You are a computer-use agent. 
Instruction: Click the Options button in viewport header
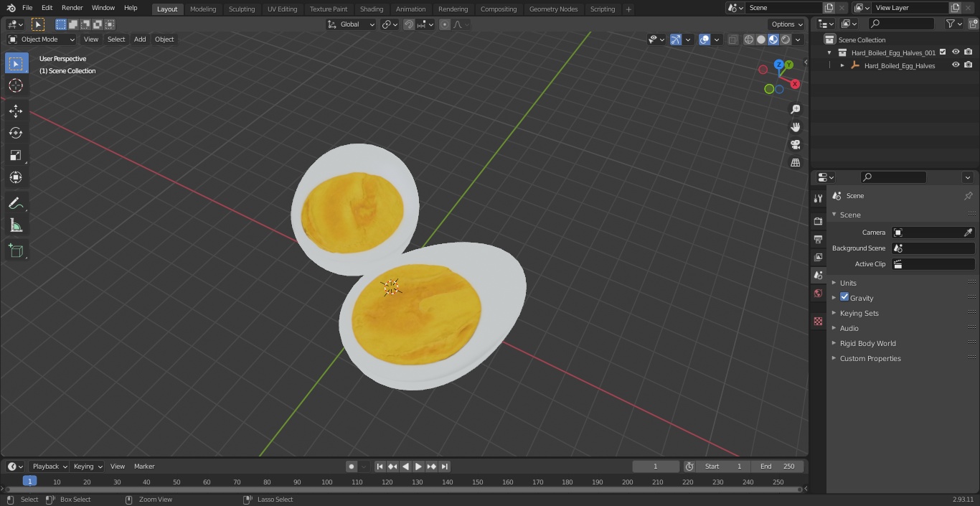coord(787,24)
